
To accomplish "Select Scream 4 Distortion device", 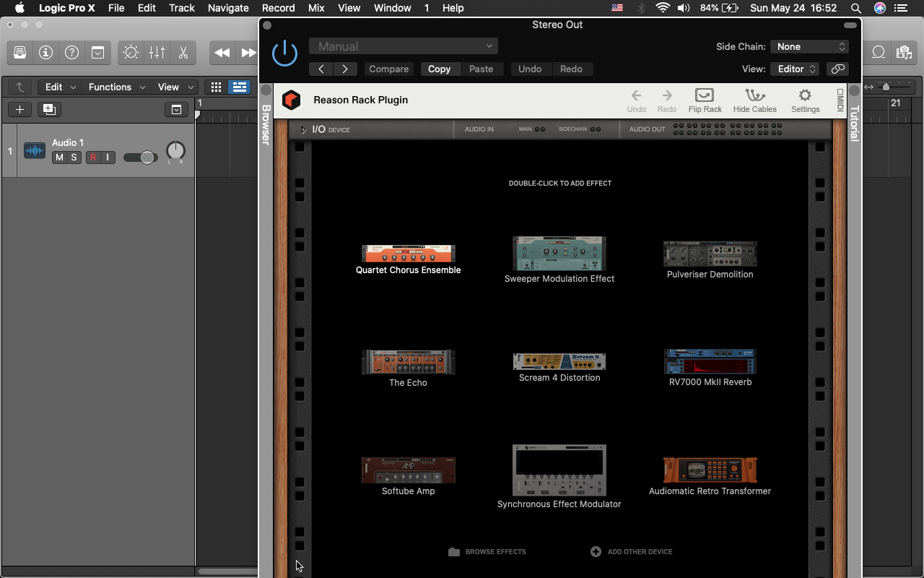I will tap(559, 368).
